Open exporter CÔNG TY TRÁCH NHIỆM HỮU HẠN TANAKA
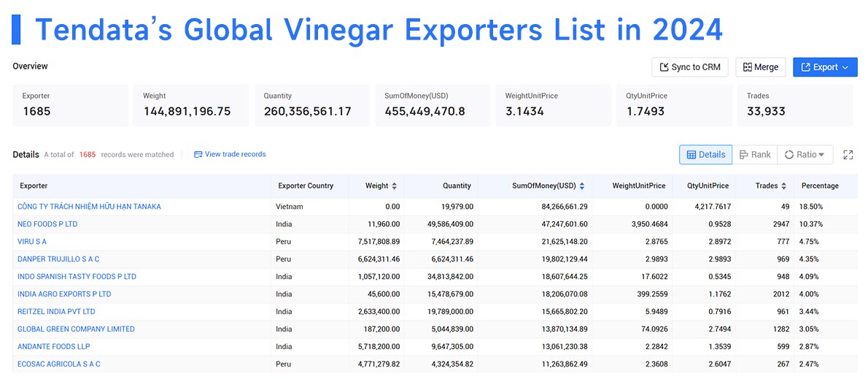Screen dimensions: 868x379 pos(89,207)
